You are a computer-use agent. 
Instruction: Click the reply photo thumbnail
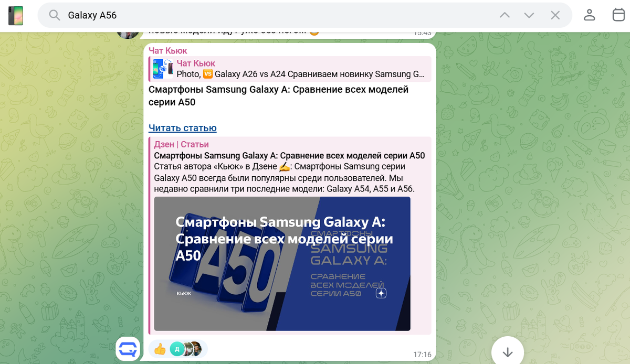pos(163,69)
